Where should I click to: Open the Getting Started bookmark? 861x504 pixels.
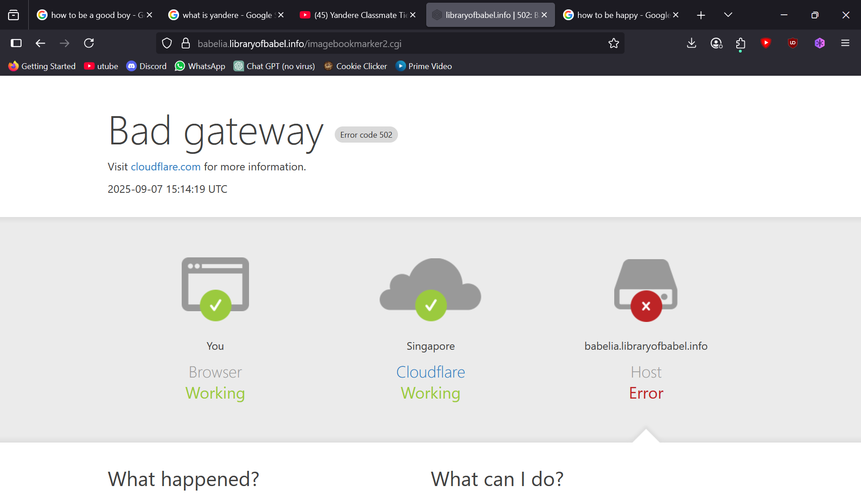tap(42, 66)
